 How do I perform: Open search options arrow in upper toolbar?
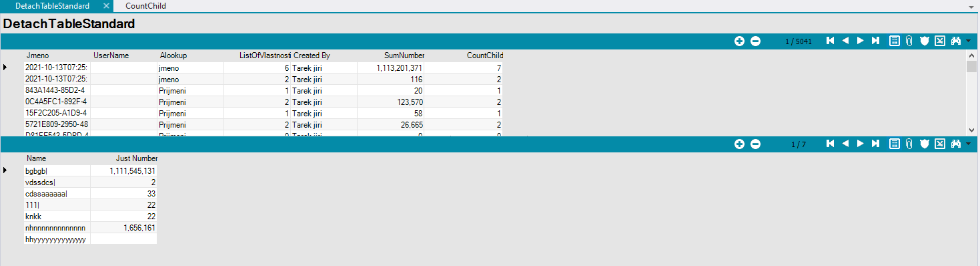point(968,41)
